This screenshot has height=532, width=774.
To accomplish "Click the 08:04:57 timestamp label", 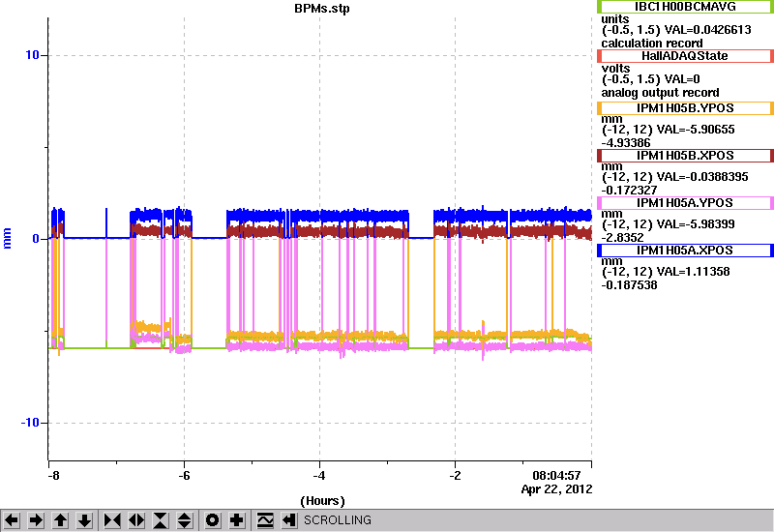I will 556,476.
